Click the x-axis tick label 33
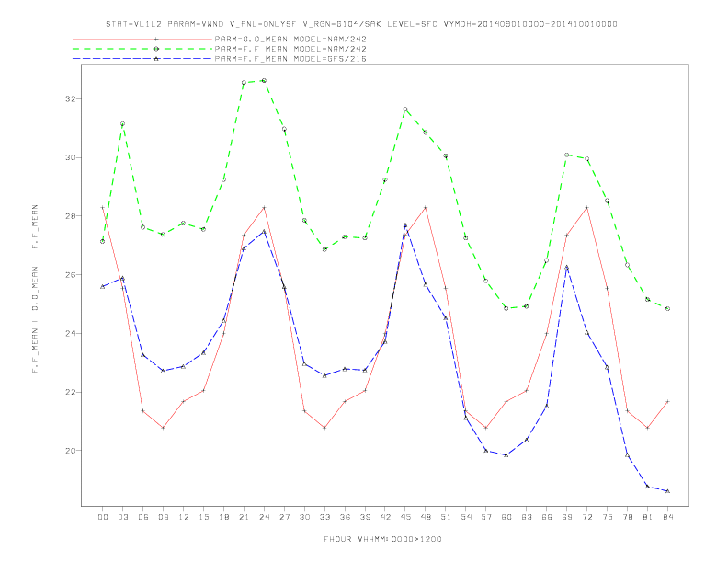This screenshot has width=728, height=563. click(324, 517)
